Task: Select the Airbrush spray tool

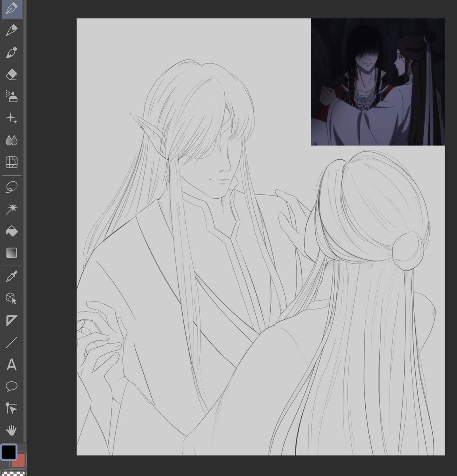Action: click(x=12, y=96)
